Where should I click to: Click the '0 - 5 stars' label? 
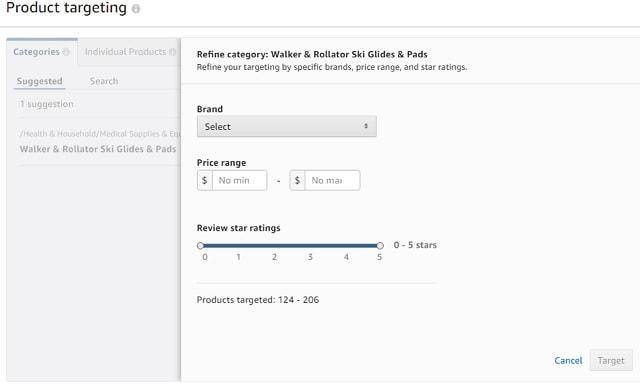(x=415, y=245)
